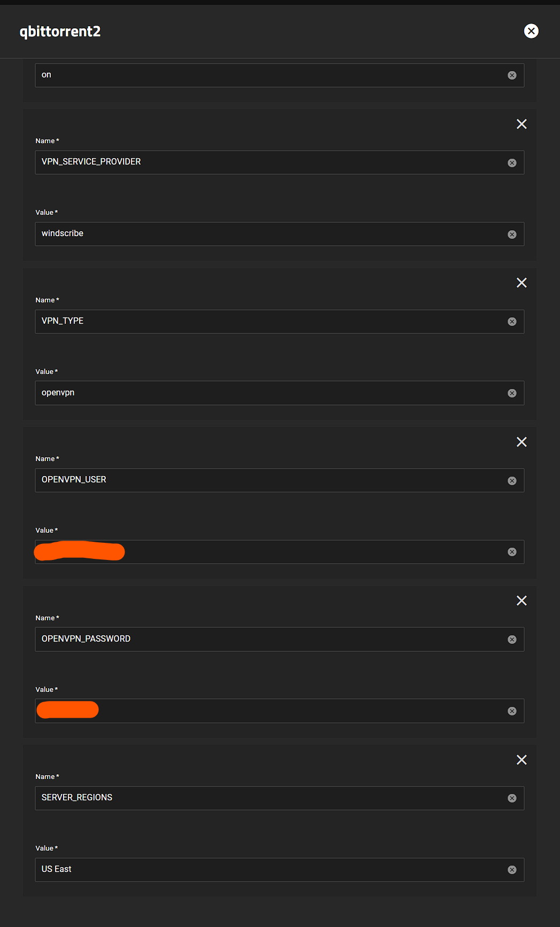The image size is (560, 927).
Task: Remove the OPENVPN_USER variable entry
Action: 522,442
